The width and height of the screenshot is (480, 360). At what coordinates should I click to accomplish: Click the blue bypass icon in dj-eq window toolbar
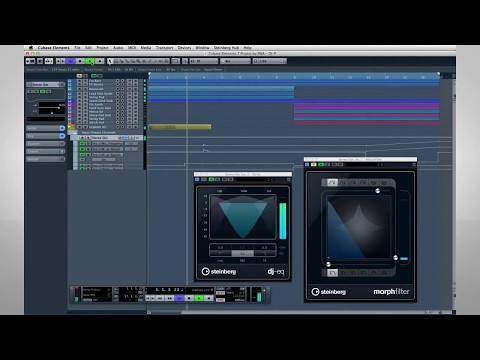(x=197, y=179)
